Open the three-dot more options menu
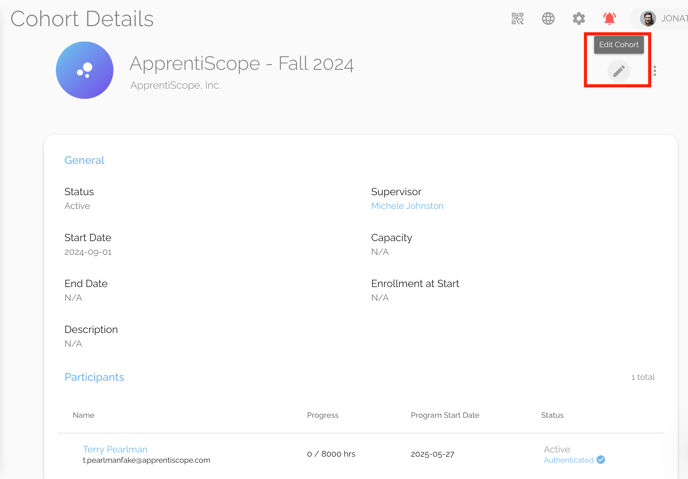 (655, 71)
